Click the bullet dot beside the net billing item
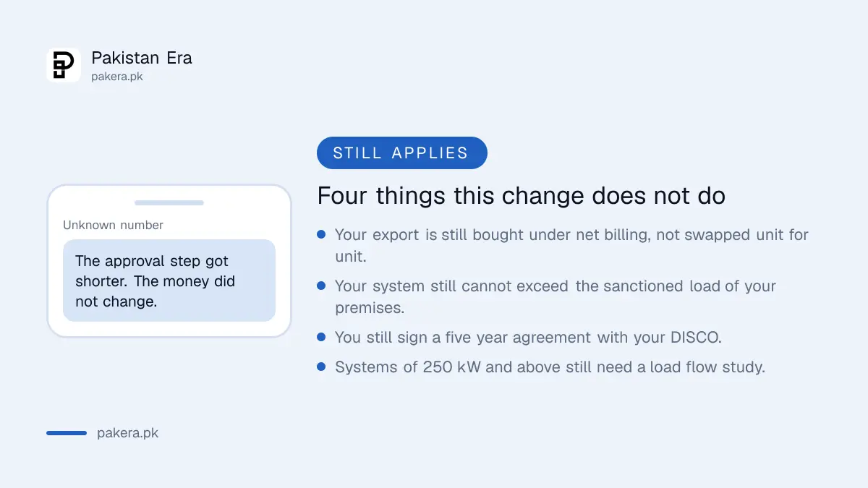This screenshot has width=868, height=488. point(321,234)
